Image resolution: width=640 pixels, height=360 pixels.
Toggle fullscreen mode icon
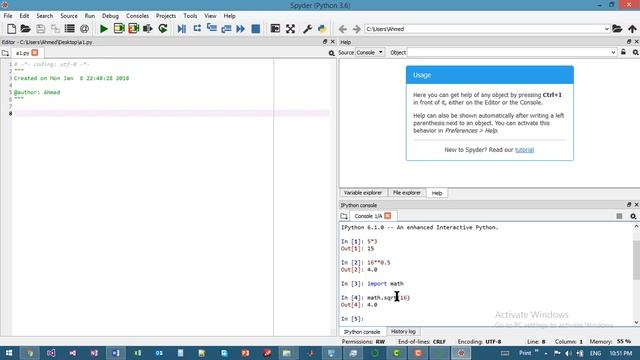pyautogui.click(x=290, y=29)
